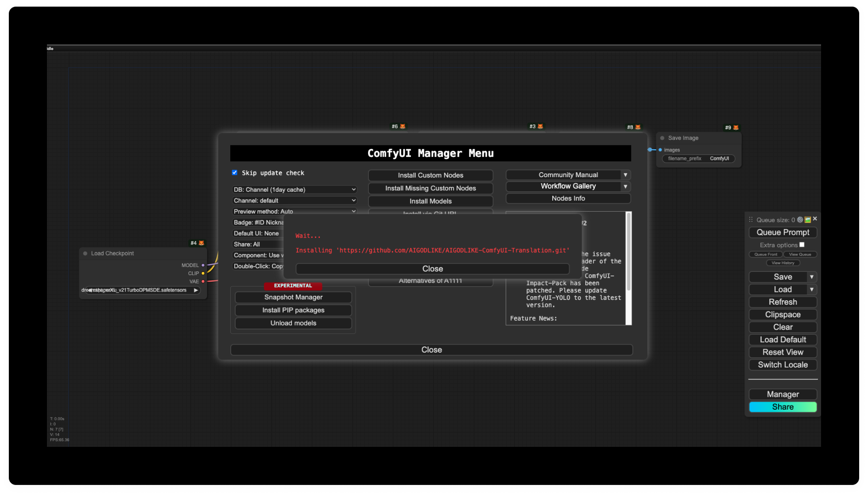
Task: Click the gradient Share button
Action: (x=783, y=407)
